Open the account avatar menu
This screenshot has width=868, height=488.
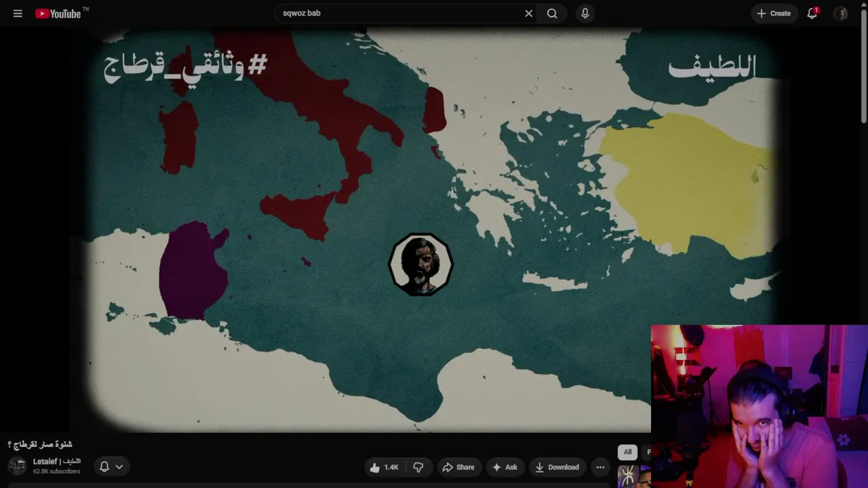841,14
